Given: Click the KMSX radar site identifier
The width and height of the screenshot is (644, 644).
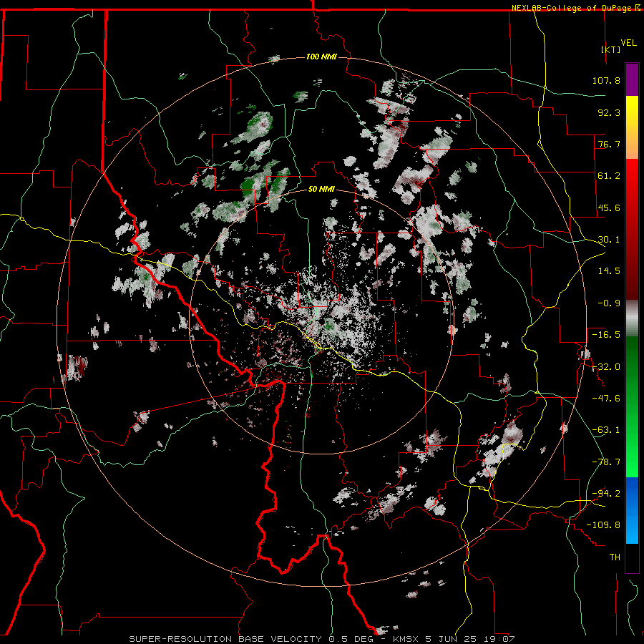Looking at the screenshot, I should (404, 639).
